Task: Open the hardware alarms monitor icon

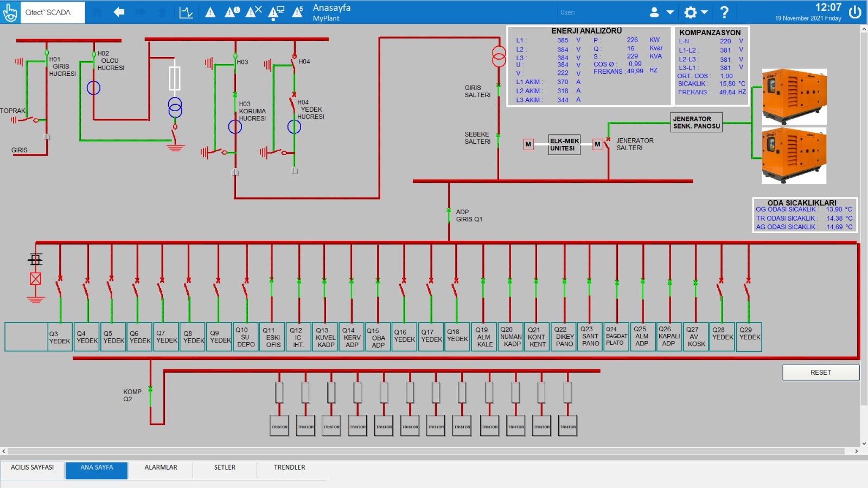Action: click(x=276, y=12)
